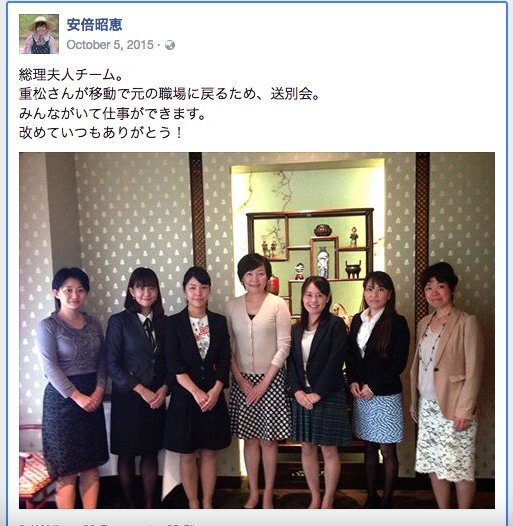Click the 総理夫人チーム。 first line of post text
Image resolution: width=513 pixels, height=526 pixels.
71,75
